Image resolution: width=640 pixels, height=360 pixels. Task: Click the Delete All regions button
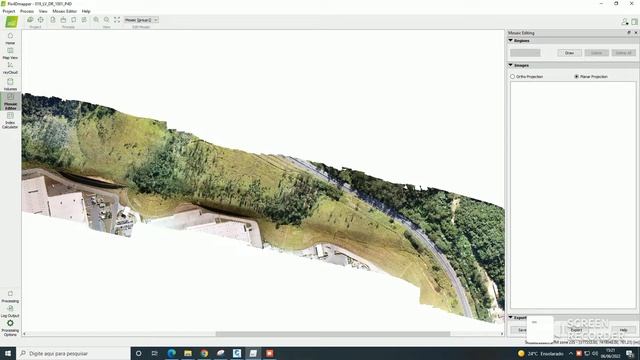click(623, 53)
